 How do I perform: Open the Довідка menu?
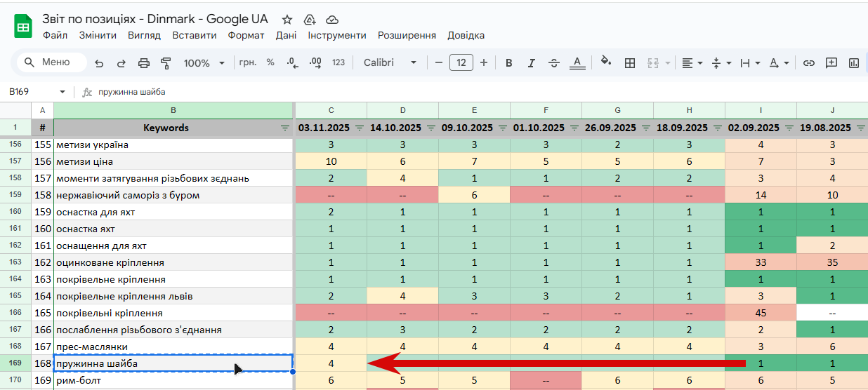click(x=466, y=35)
